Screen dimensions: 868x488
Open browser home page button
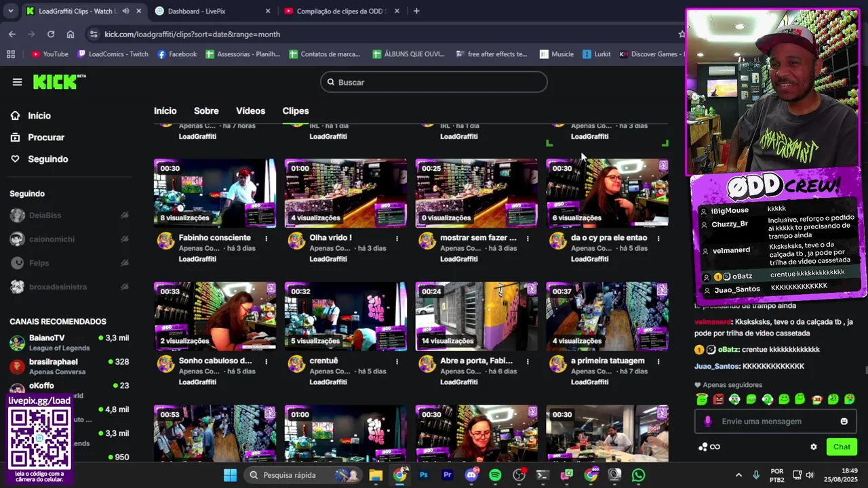click(71, 34)
